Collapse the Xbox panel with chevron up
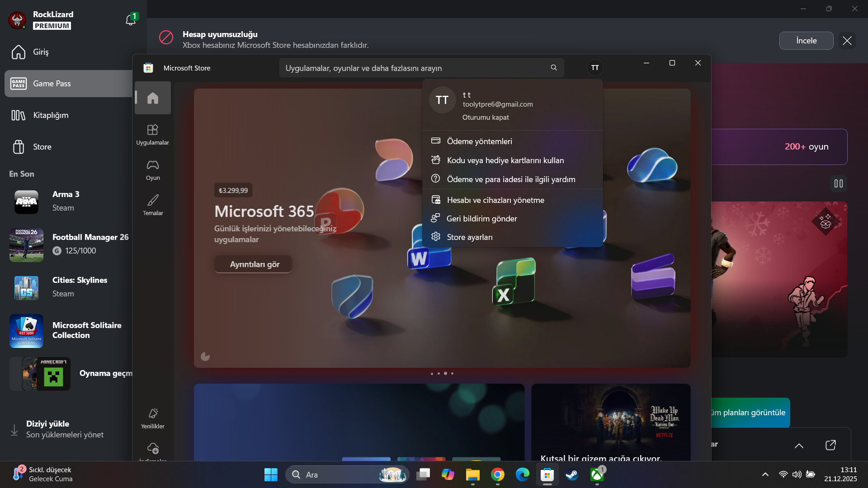This screenshot has height=488, width=868. [x=799, y=446]
